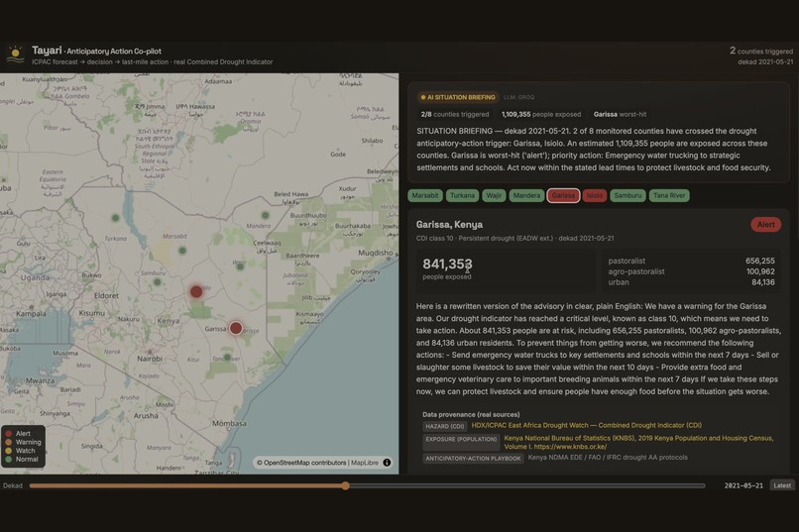This screenshot has width=799, height=532.
Task: Select the Turkana county chip
Action: (462, 195)
